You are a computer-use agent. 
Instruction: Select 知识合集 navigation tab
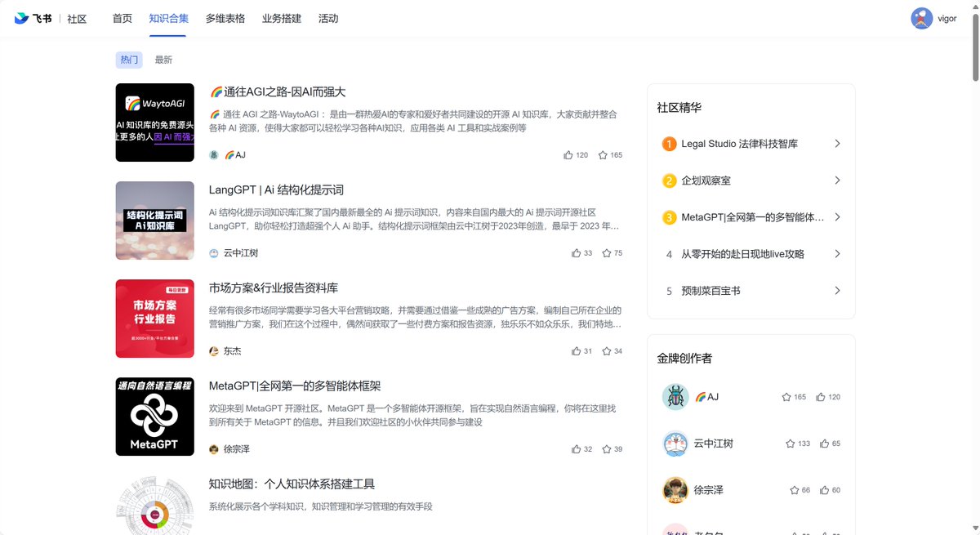pyautogui.click(x=169, y=18)
